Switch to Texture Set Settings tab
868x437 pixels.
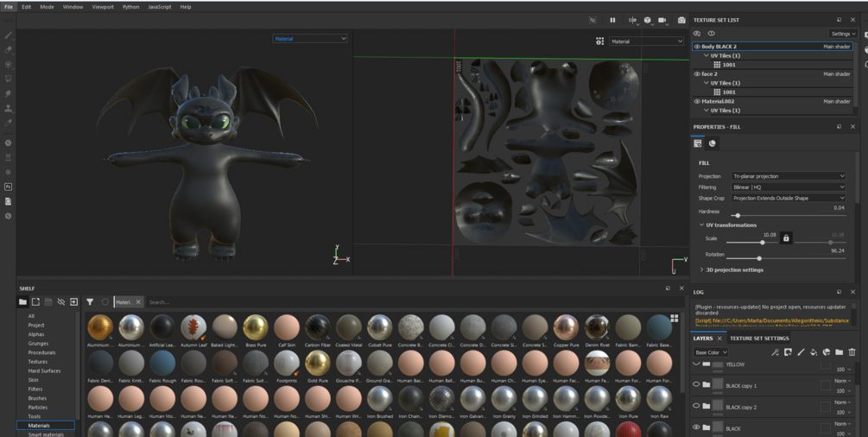pos(759,339)
